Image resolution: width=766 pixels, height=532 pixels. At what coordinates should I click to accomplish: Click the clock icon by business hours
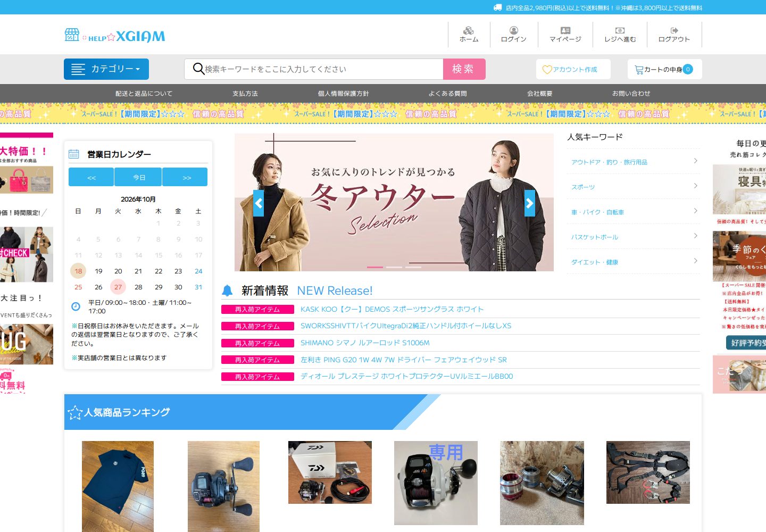(x=76, y=306)
